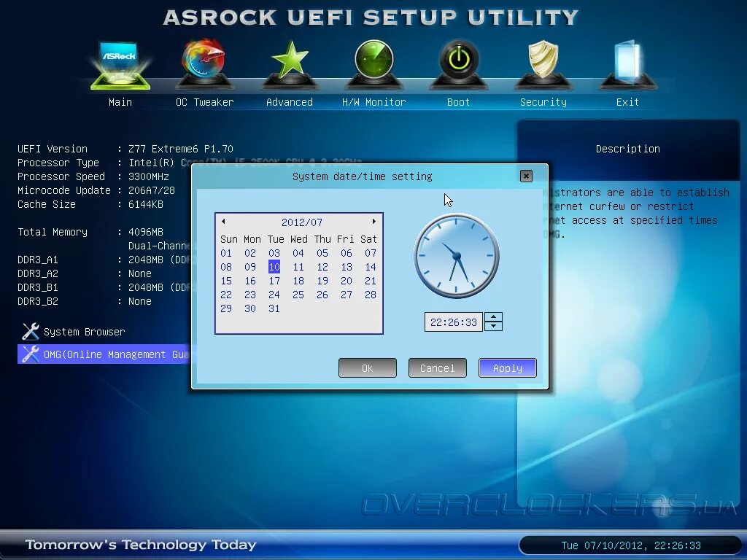Increase time with the up stepper arrow
Screen dimensions: 747x560
point(493,317)
